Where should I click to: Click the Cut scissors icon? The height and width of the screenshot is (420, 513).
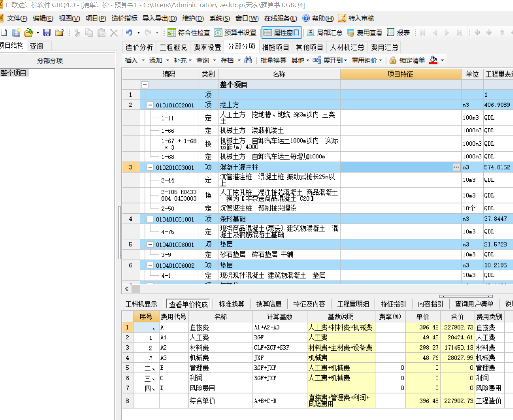[77, 33]
